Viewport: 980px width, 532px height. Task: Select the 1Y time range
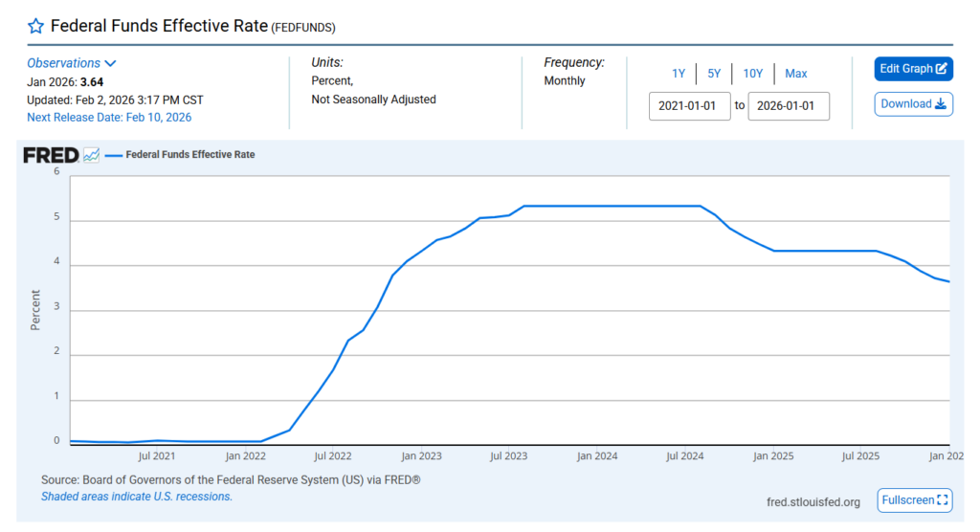coord(679,74)
